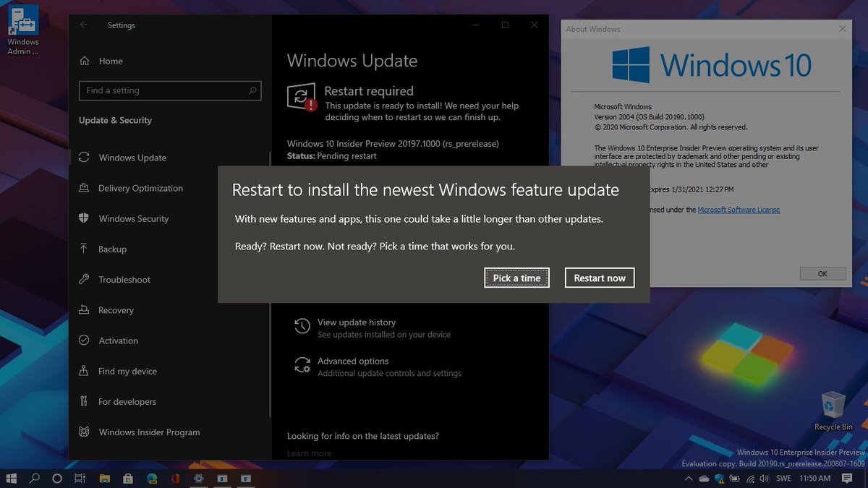Image resolution: width=868 pixels, height=488 pixels.
Task: Open Settings Home
Action: point(101,61)
